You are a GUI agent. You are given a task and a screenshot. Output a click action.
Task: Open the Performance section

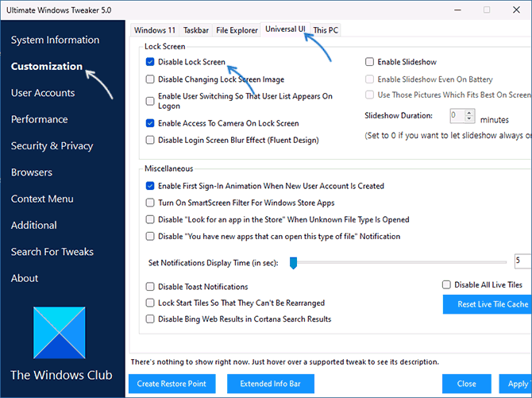pos(40,119)
